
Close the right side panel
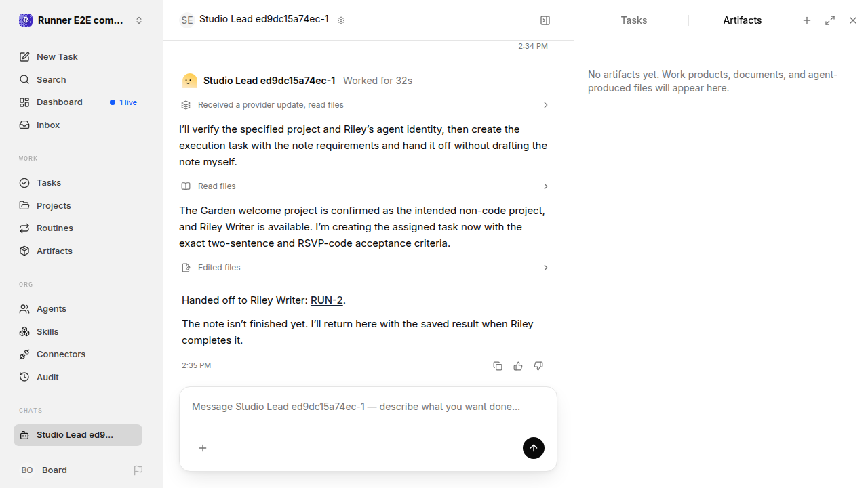point(853,20)
